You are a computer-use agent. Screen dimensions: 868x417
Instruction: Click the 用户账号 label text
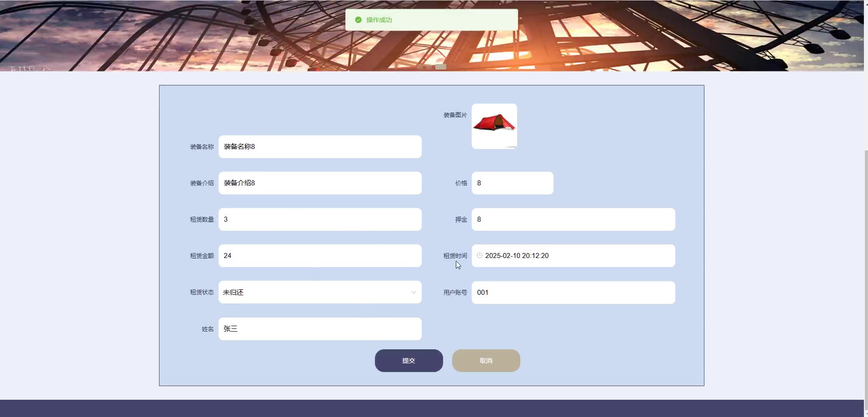(x=455, y=293)
